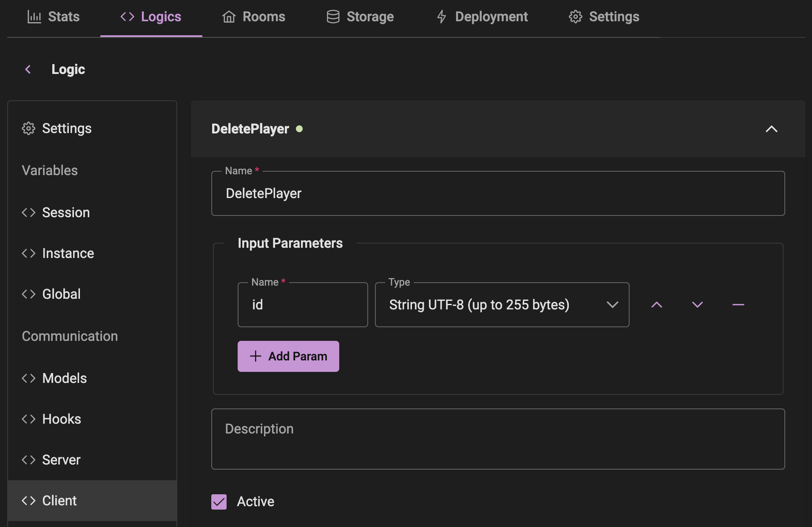Click the id parameter name field
The height and width of the screenshot is (527, 812).
[x=303, y=305]
